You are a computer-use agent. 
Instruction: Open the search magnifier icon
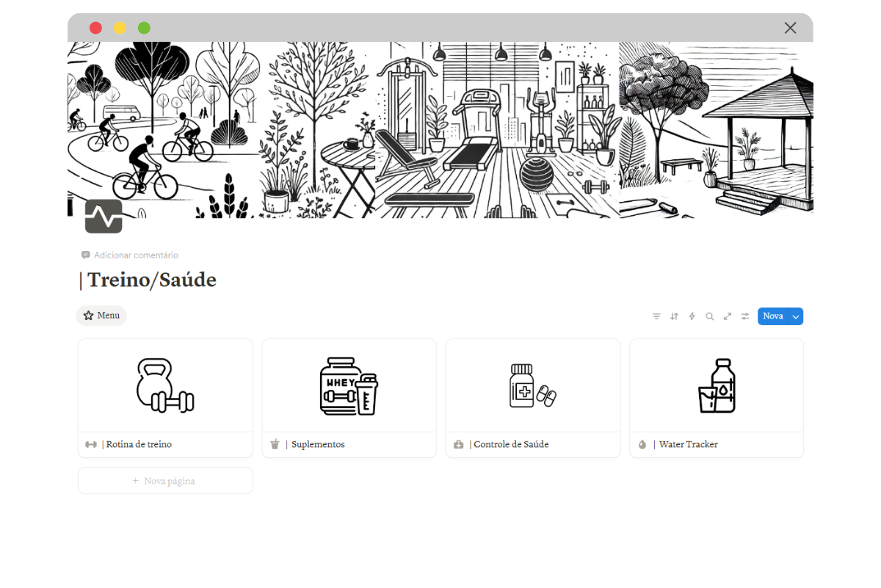point(709,316)
